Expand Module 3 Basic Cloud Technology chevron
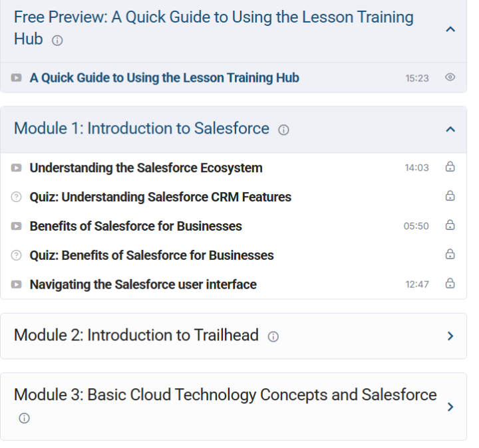This screenshot has height=448, width=479. [450, 407]
